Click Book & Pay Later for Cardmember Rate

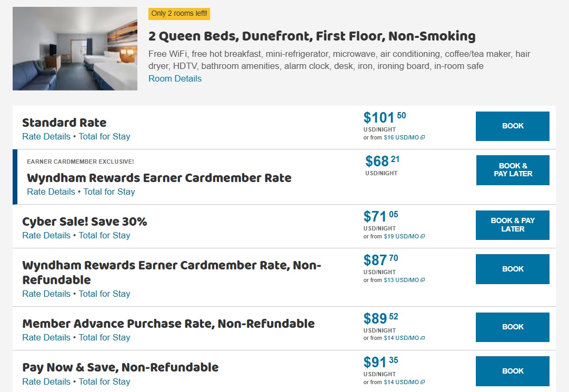[x=512, y=170]
